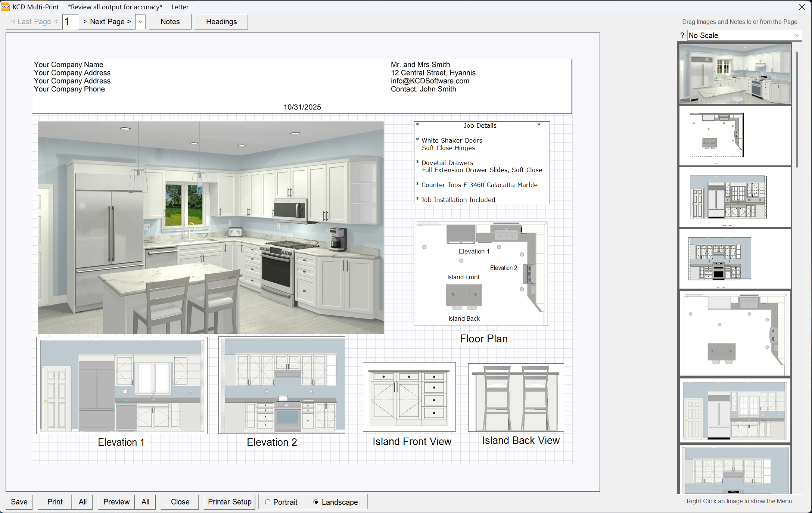Click the 3D kitchen rendering on the page
Image resolution: width=812 pixels, height=513 pixels.
pos(211,227)
